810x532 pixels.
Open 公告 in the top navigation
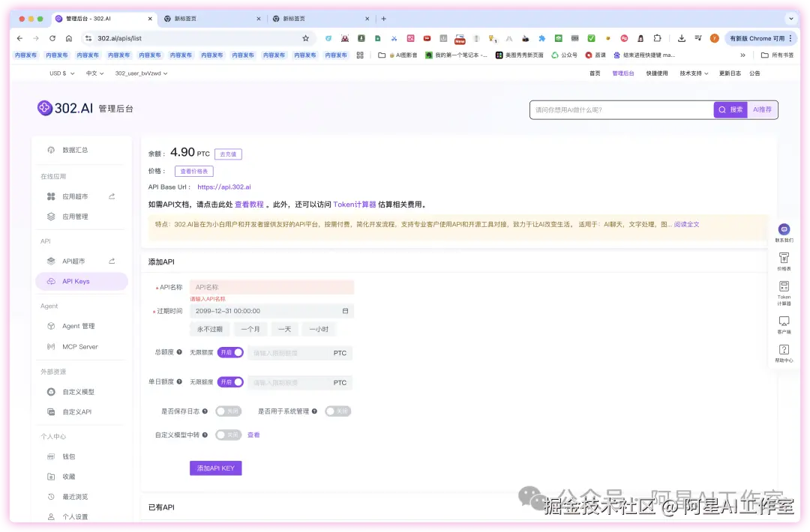tap(754, 73)
